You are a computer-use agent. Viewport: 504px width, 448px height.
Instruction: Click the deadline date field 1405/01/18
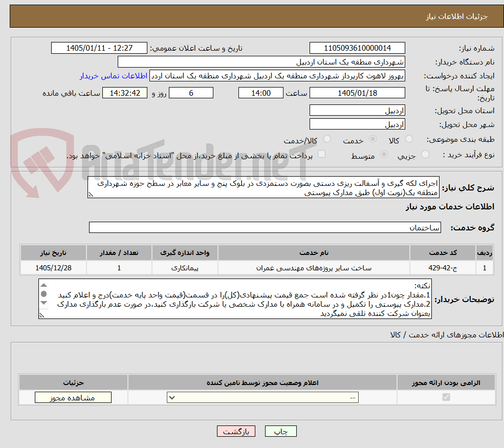[357, 93]
